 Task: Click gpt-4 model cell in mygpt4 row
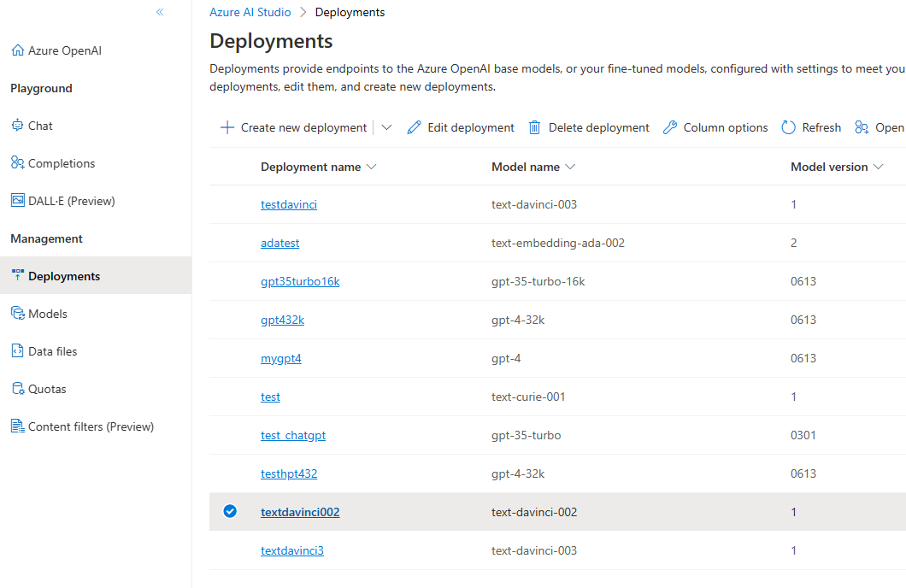pyautogui.click(x=506, y=358)
